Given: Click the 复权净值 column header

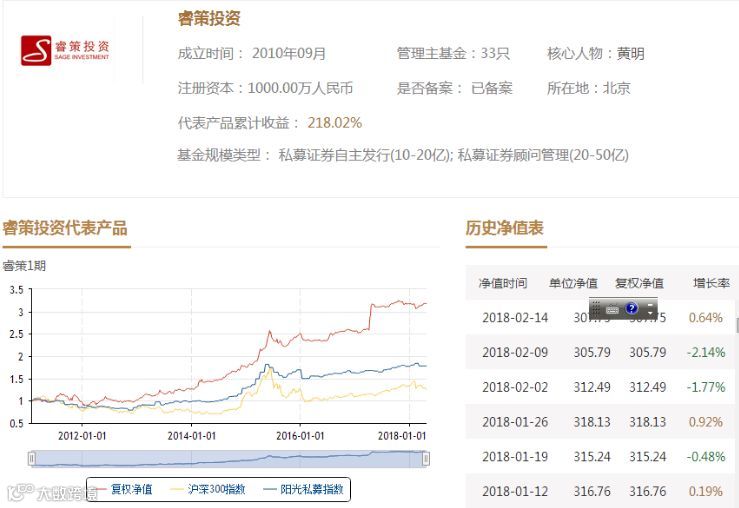Looking at the screenshot, I should [x=639, y=283].
